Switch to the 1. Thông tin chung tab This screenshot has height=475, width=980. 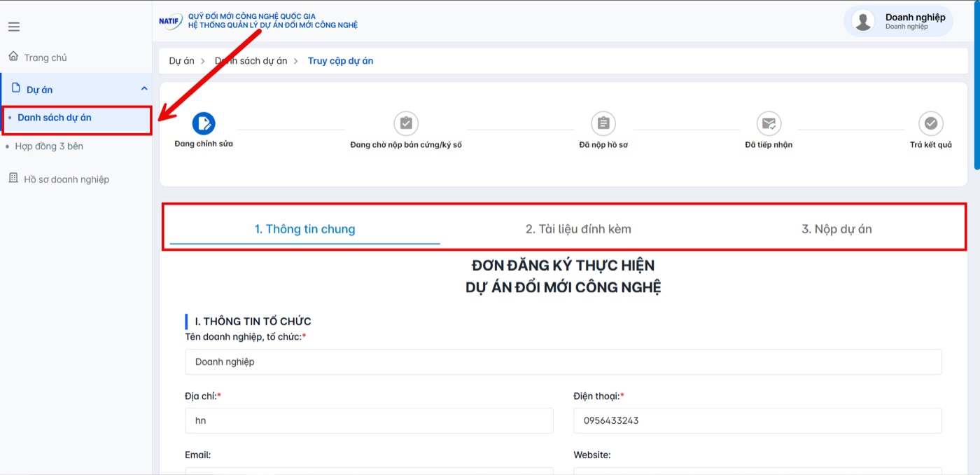(x=304, y=229)
